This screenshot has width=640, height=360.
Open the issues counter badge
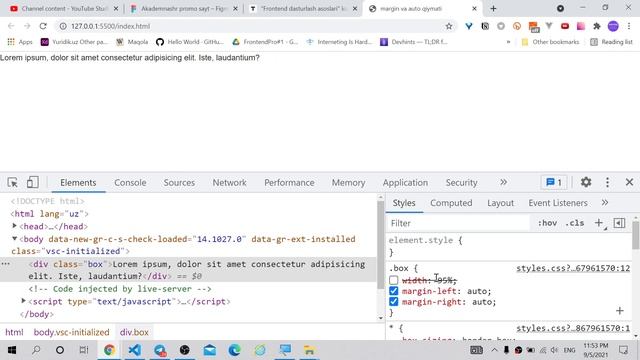554,182
